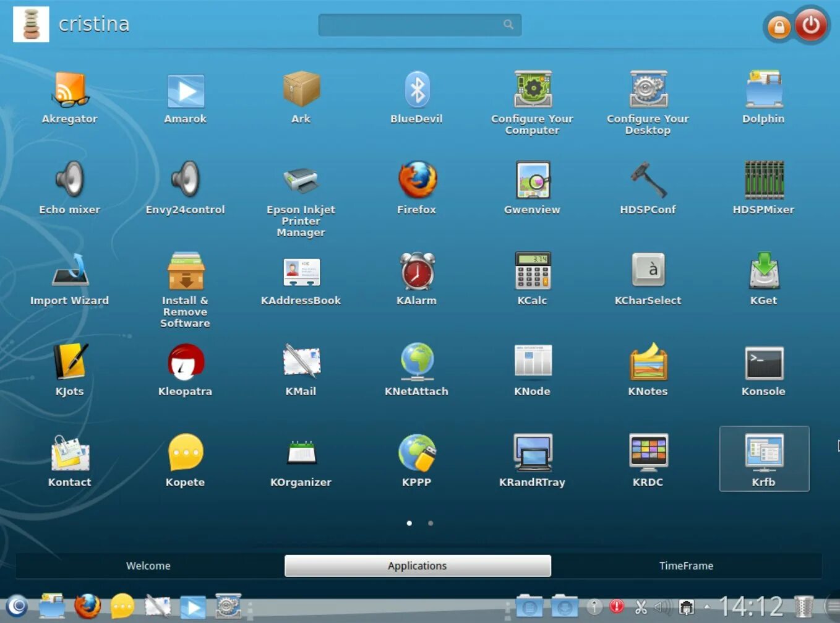Open HDSPMixer
Viewport: 840px width, 623px height.
[764, 188]
